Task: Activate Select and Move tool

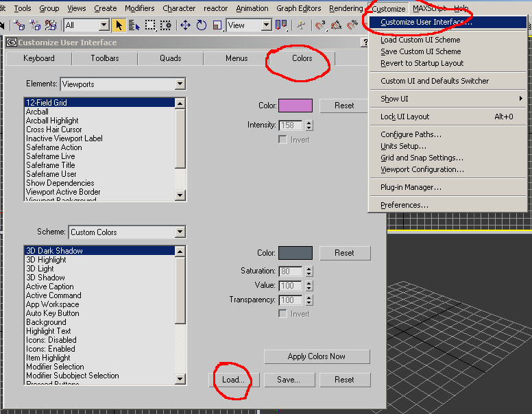Action: [185, 25]
